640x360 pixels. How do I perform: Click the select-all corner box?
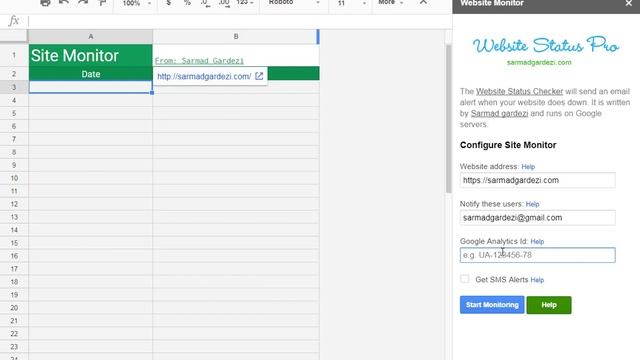(x=14, y=36)
